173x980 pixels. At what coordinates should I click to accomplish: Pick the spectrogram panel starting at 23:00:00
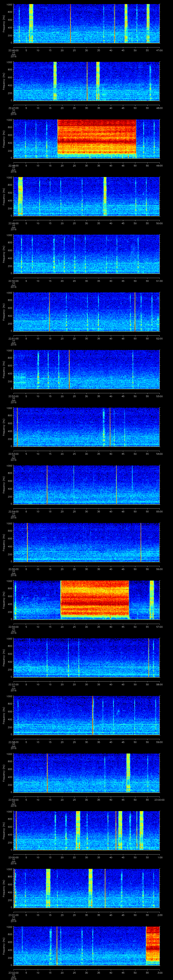87,831
